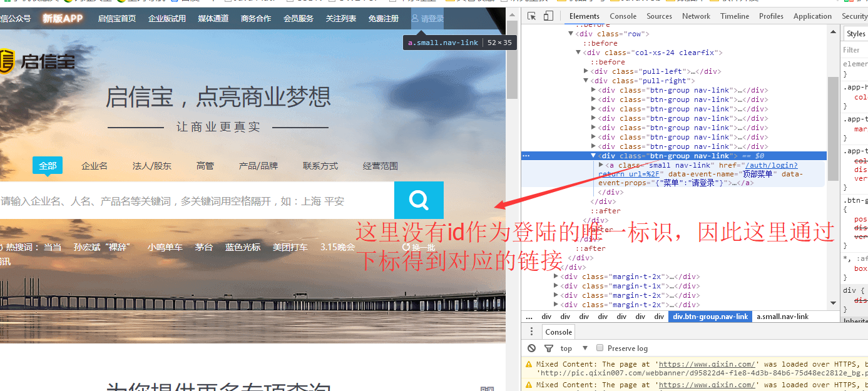The height and width of the screenshot is (391, 868).
Task: Click the Elements panel vertical scrollbar
Action: point(832,128)
